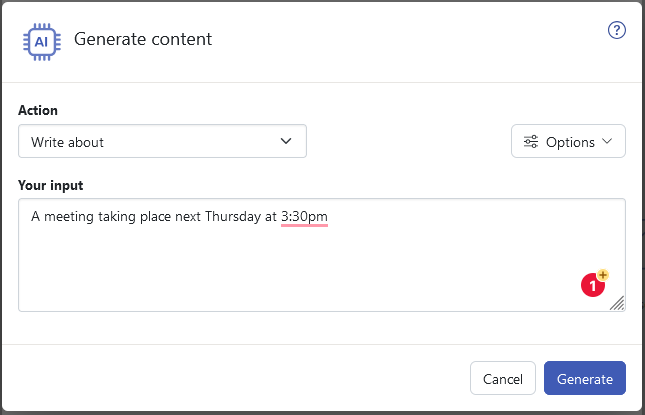Open the Options menu button
The width and height of the screenshot is (645, 415).
(x=568, y=141)
